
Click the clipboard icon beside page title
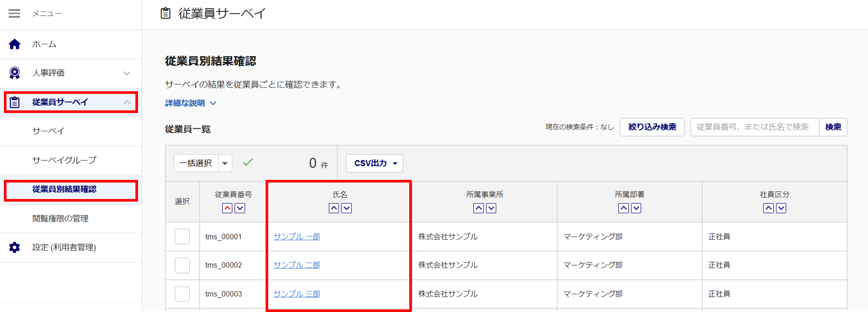point(165,13)
